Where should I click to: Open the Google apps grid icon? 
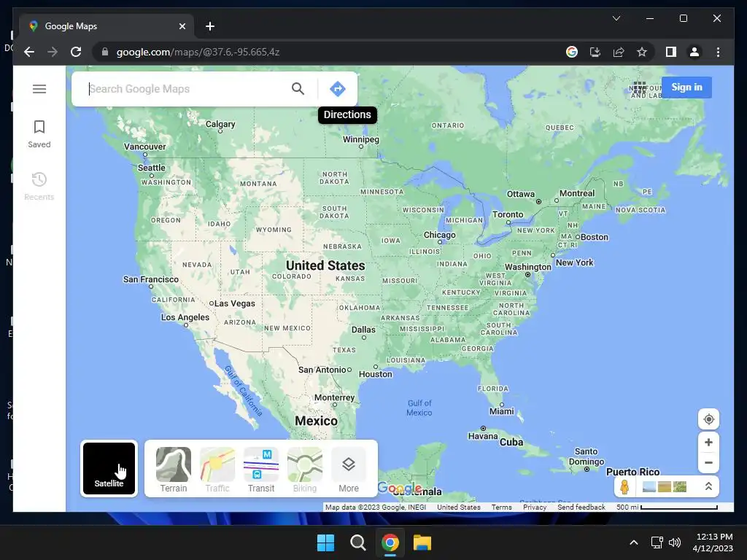(640, 87)
